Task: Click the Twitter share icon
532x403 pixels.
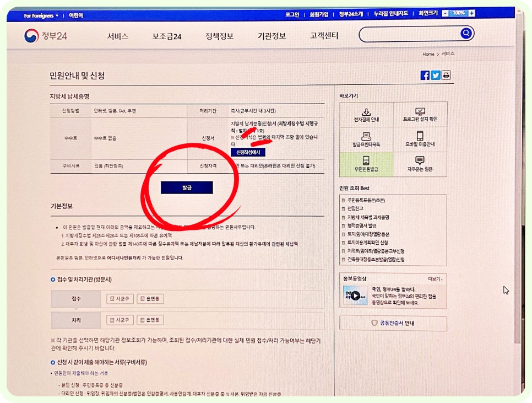Action: pos(435,76)
